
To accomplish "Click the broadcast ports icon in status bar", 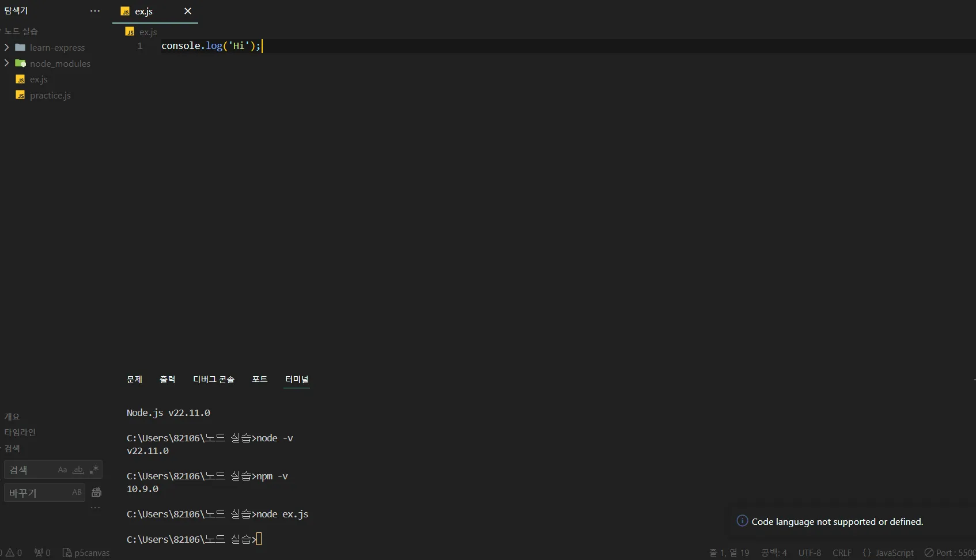I will [x=43, y=553].
